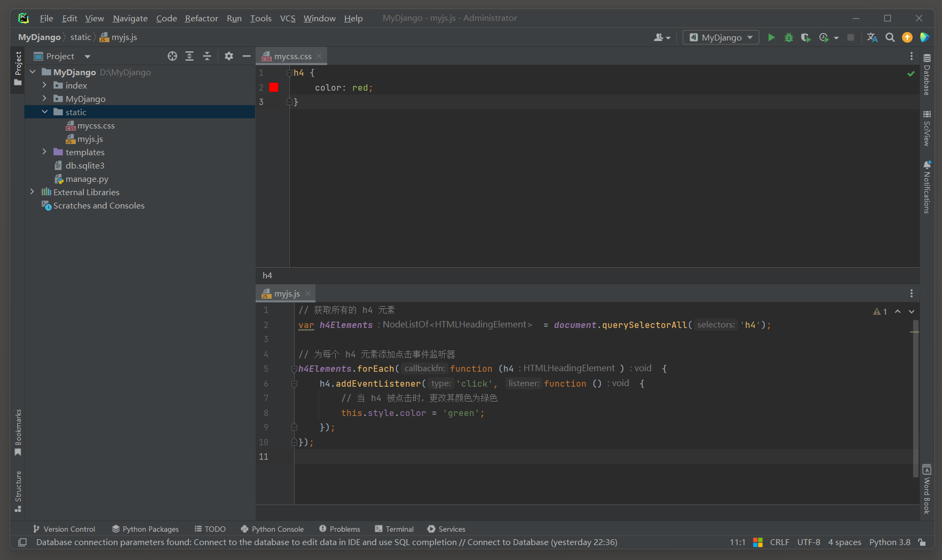Fold the forEach block at line 5
942x560 pixels.
coord(294,369)
